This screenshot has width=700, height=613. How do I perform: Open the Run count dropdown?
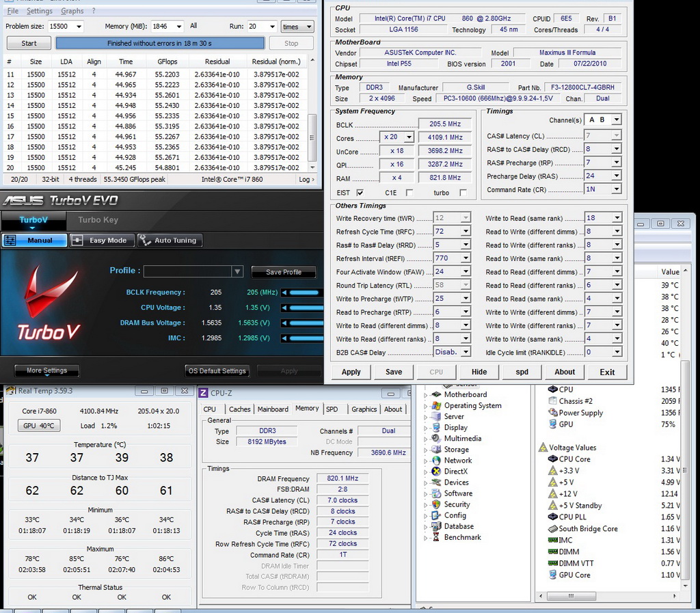click(x=272, y=27)
